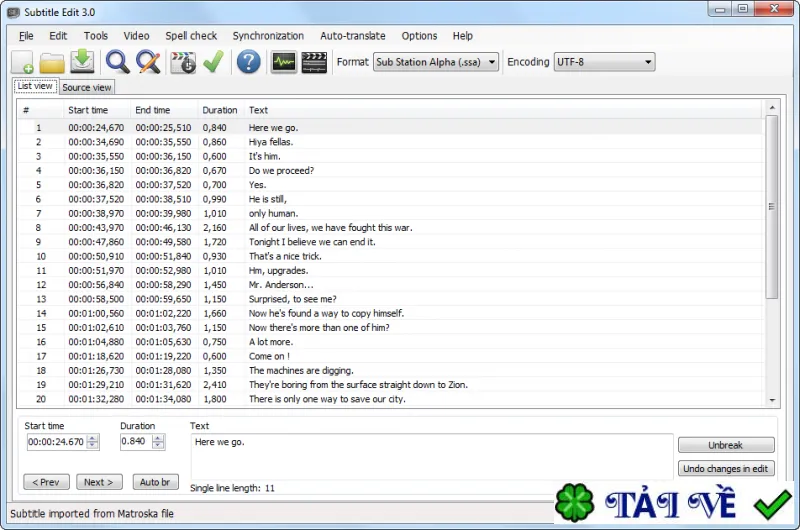Click the Subtitle Edit app icon in title bar

pyautogui.click(x=13, y=12)
